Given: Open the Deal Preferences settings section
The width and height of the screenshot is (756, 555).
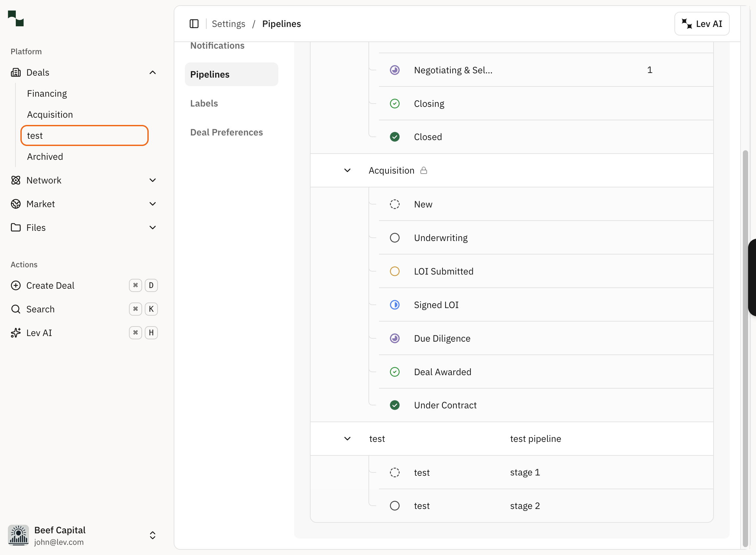Looking at the screenshot, I should [x=226, y=132].
